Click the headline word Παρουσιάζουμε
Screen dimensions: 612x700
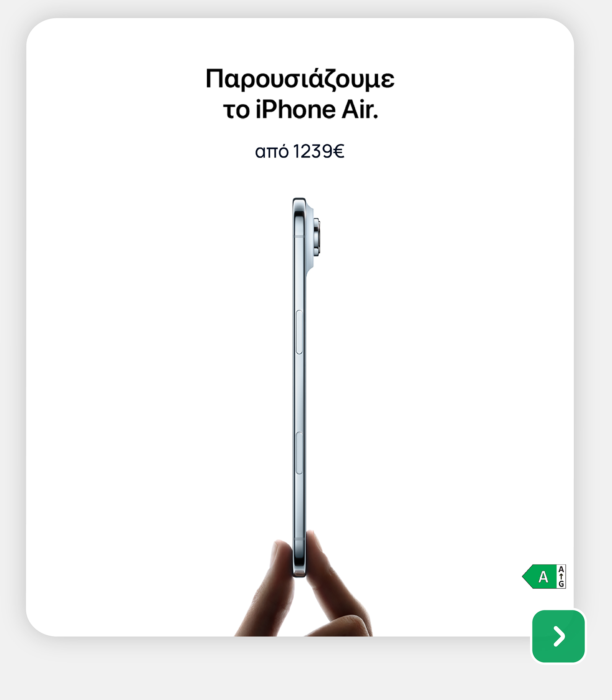[x=300, y=79]
